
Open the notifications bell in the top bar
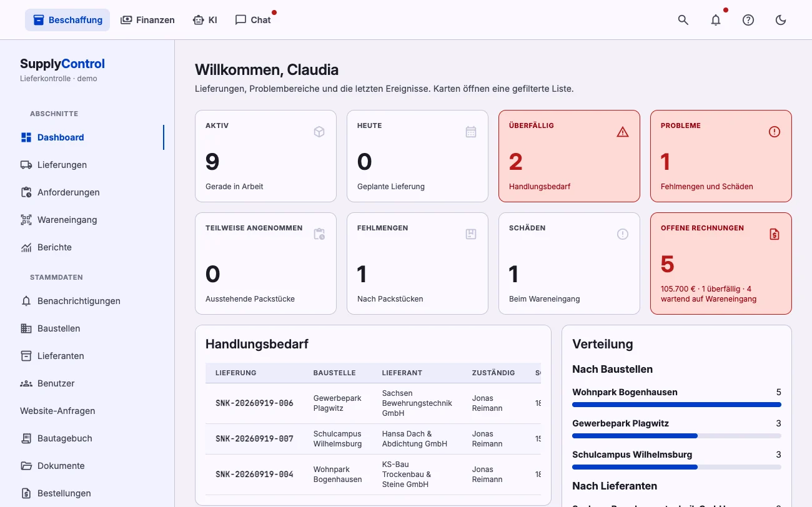click(716, 20)
